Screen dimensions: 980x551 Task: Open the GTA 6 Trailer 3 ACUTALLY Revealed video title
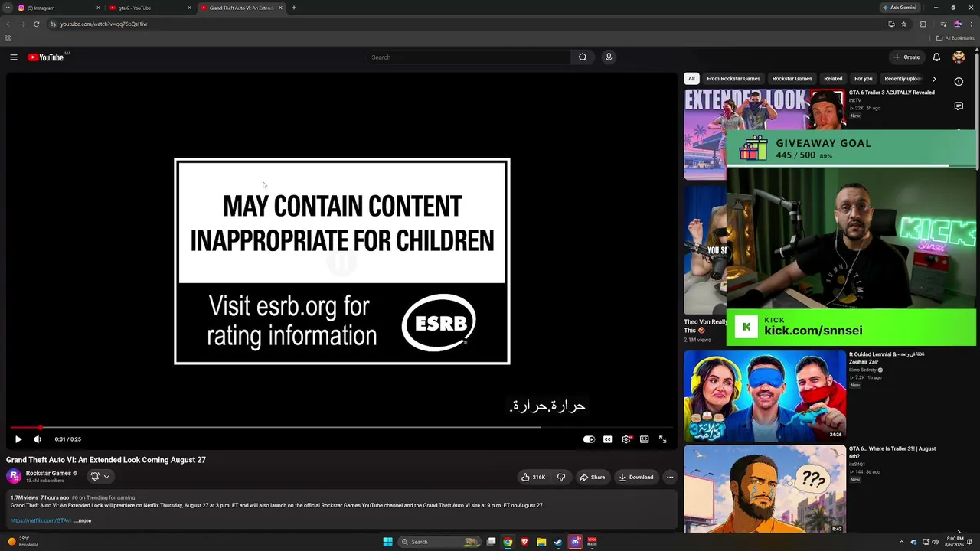click(x=892, y=93)
